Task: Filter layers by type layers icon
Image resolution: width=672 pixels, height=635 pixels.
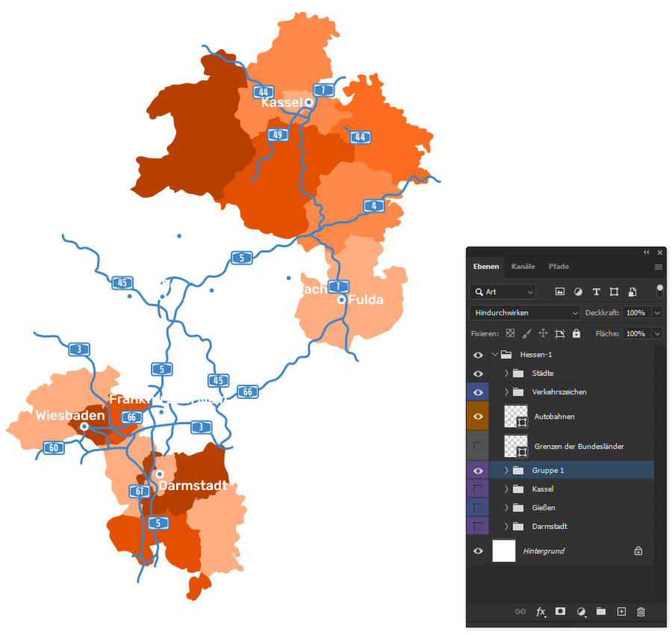Action: pos(596,292)
